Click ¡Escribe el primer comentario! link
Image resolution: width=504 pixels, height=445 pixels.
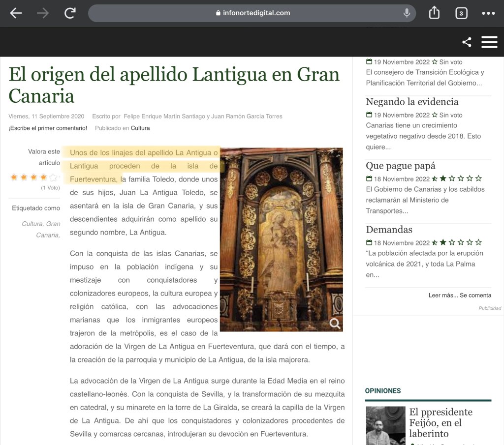[48, 128]
